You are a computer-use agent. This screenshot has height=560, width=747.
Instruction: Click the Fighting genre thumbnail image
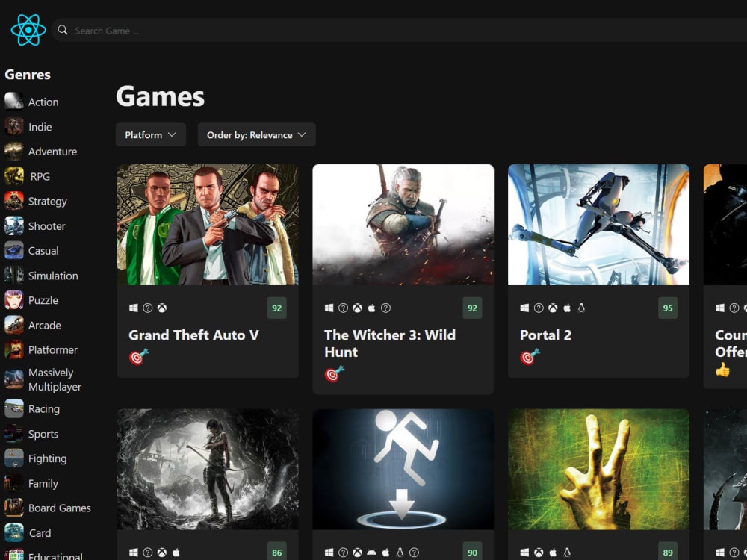pos(13,458)
